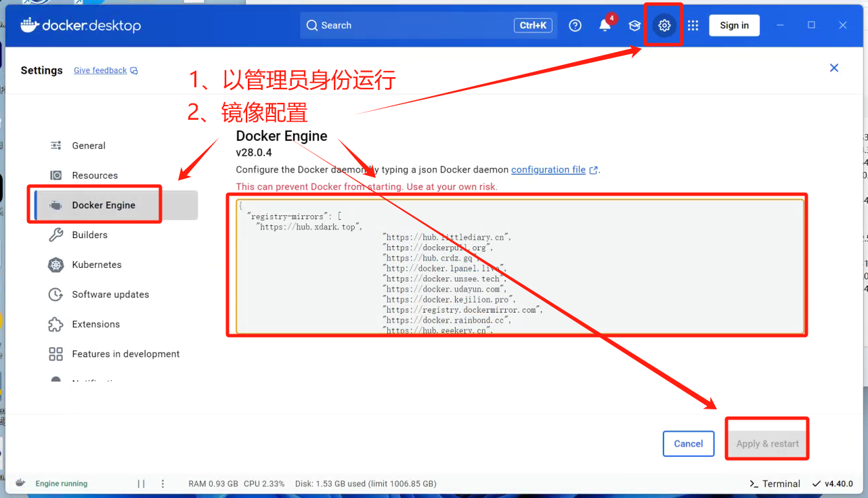
Task: Click Apply & restart to save configuration
Action: (766, 443)
